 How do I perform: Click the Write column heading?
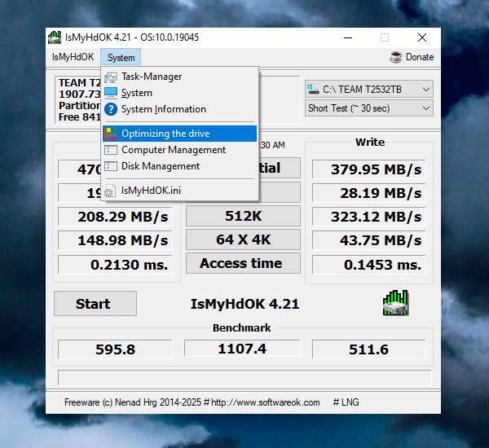point(370,143)
